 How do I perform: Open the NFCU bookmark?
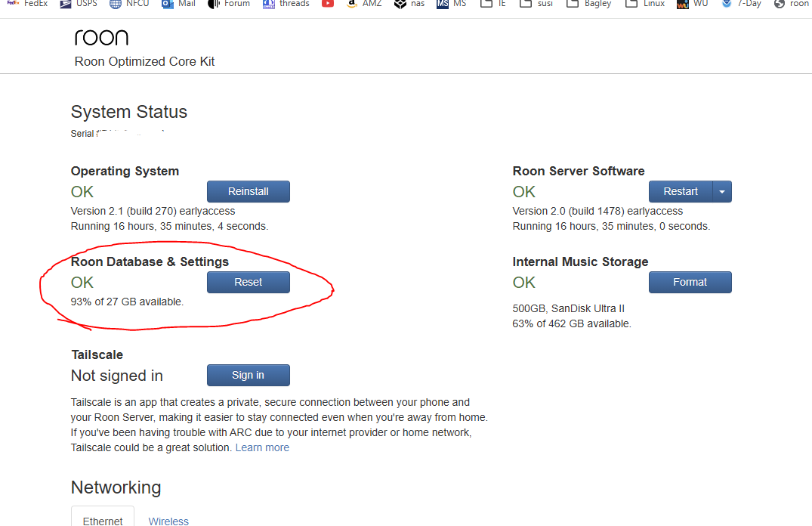(129, 4)
